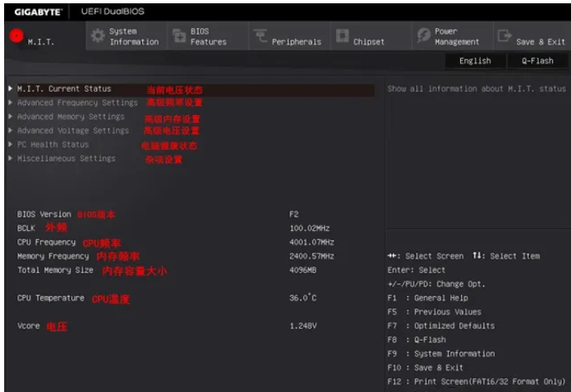571x392 pixels.
Task: Launch the Q-Flash utility button
Action: pos(537,60)
